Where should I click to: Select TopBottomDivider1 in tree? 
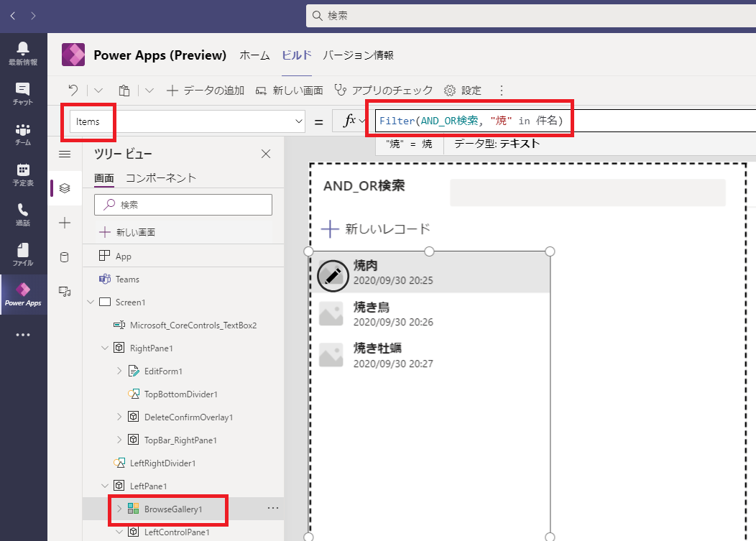click(183, 394)
